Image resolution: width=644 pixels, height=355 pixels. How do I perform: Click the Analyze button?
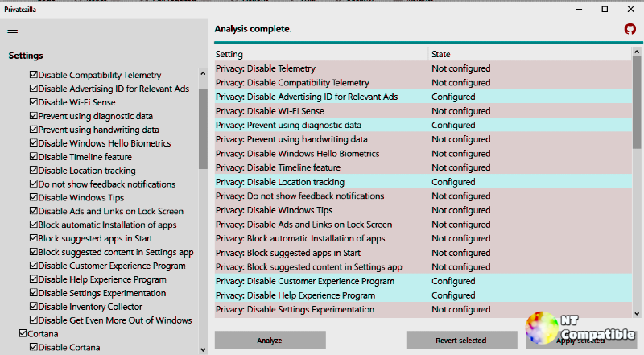270,341
